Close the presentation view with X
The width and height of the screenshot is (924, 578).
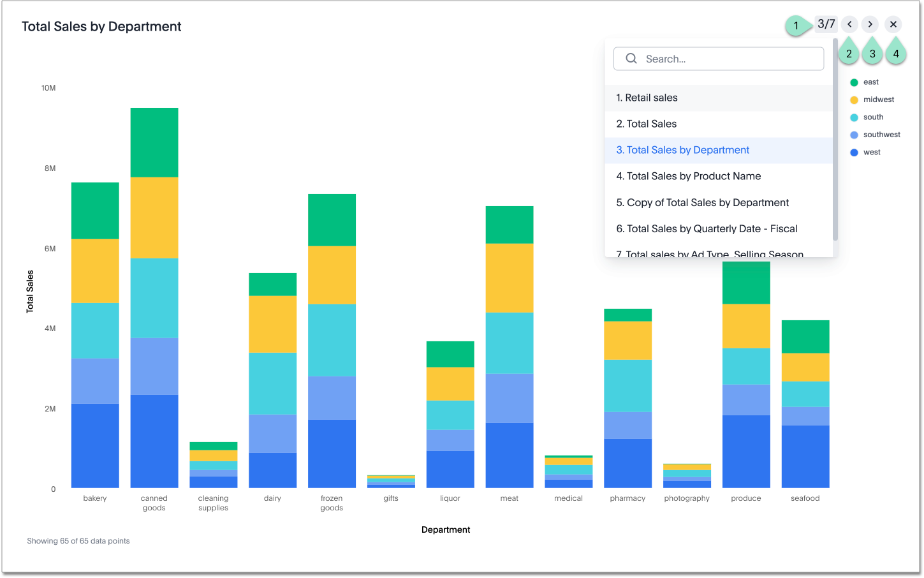click(893, 24)
